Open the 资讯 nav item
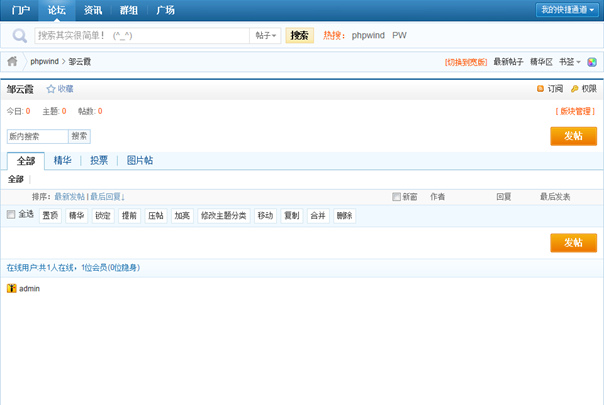The width and height of the screenshot is (604, 405). 93,10
